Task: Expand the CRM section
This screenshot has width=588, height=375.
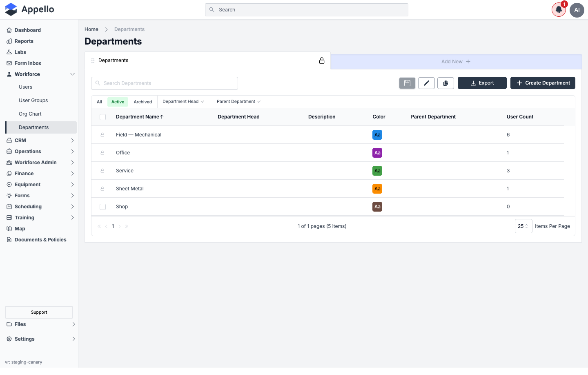Action: (x=41, y=141)
